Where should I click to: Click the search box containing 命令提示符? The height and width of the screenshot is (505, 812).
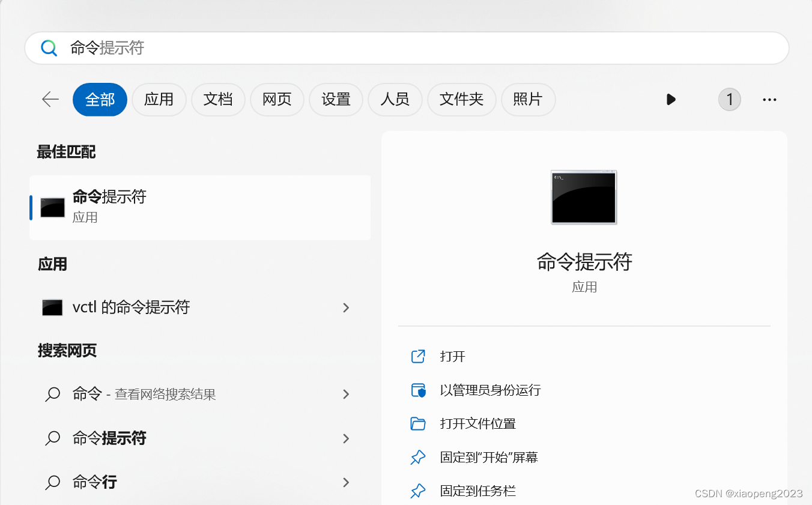pyautogui.click(x=407, y=48)
